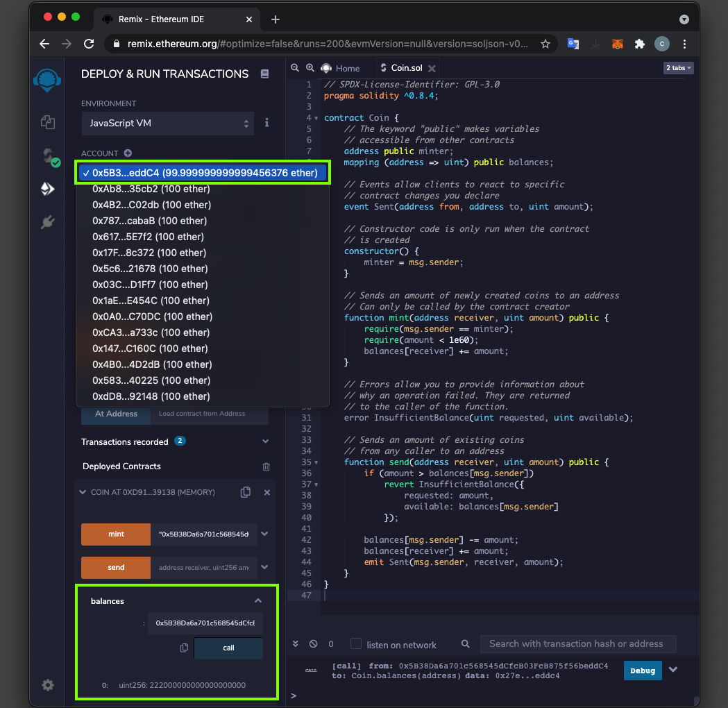Click the environment info icon
This screenshot has width=728, height=708.
click(266, 123)
